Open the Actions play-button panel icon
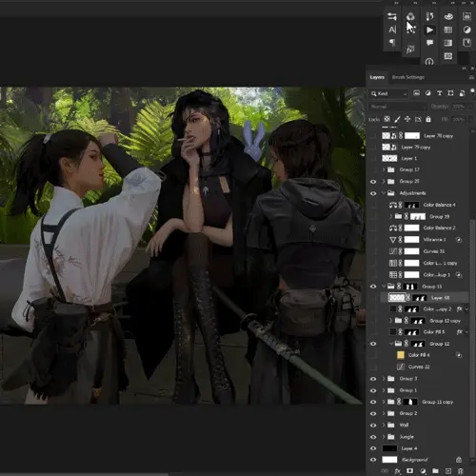 [429, 30]
